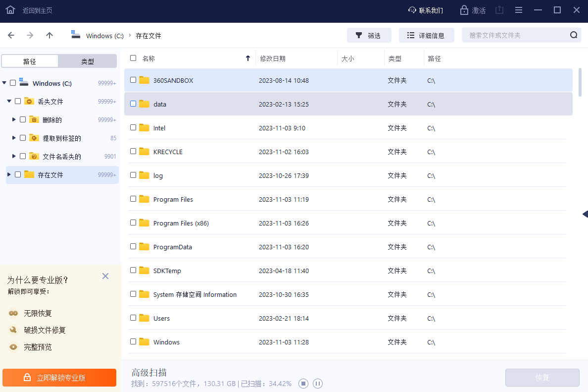Open the 筛选 filter tool
Image resolution: width=588 pixels, height=392 pixels.
click(x=369, y=35)
